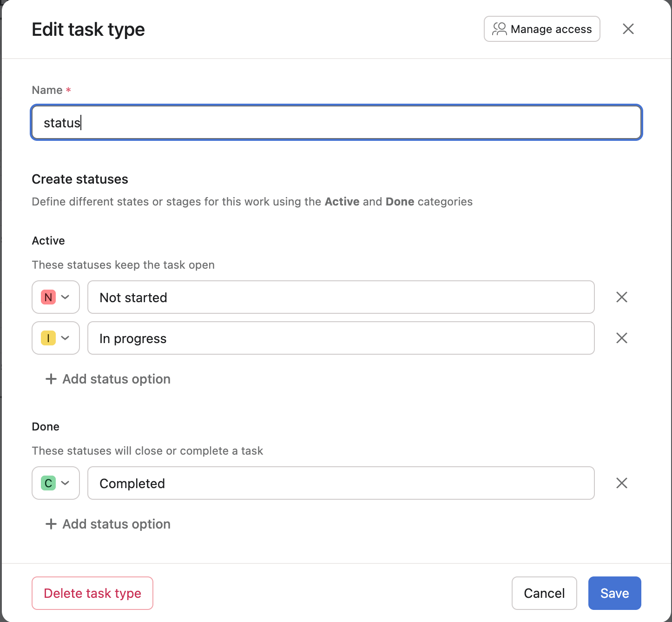Edit the In progress status name field
The width and height of the screenshot is (672, 622).
click(x=341, y=338)
